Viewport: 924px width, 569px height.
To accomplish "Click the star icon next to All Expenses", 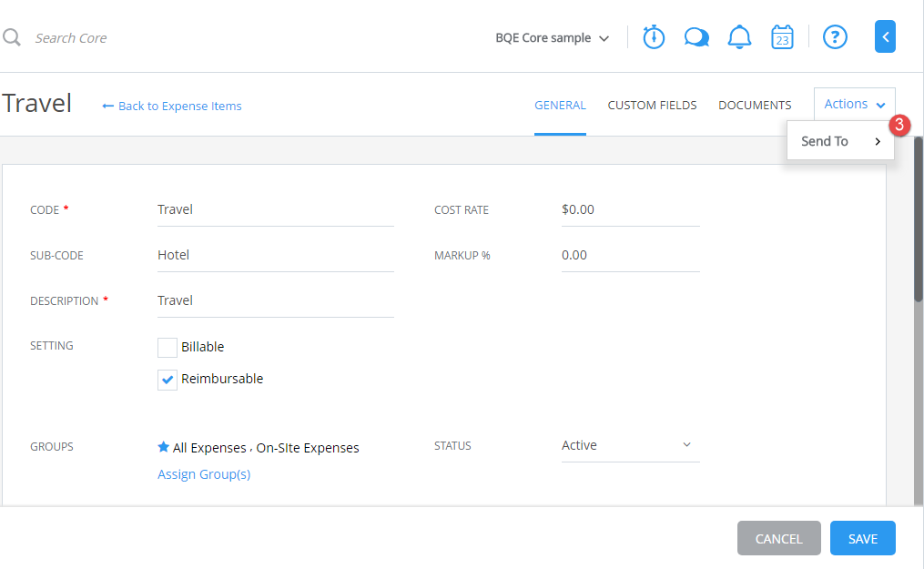I will tap(164, 446).
